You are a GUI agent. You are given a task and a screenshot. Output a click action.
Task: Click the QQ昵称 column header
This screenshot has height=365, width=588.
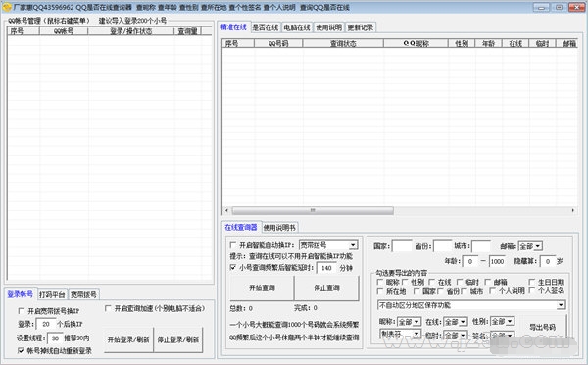point(416,43)
